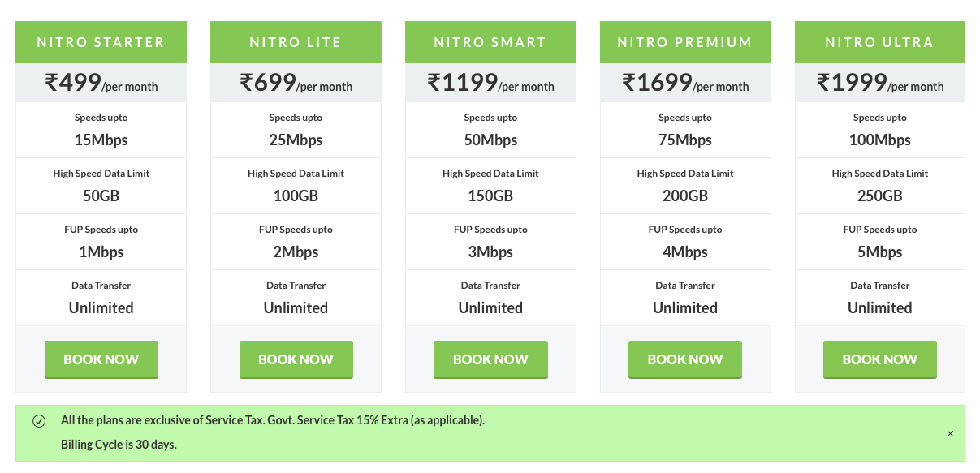Dismiss the service tax notice banner
The width and height of the screenshot is (980, 473).
click(x=950, y=434)
